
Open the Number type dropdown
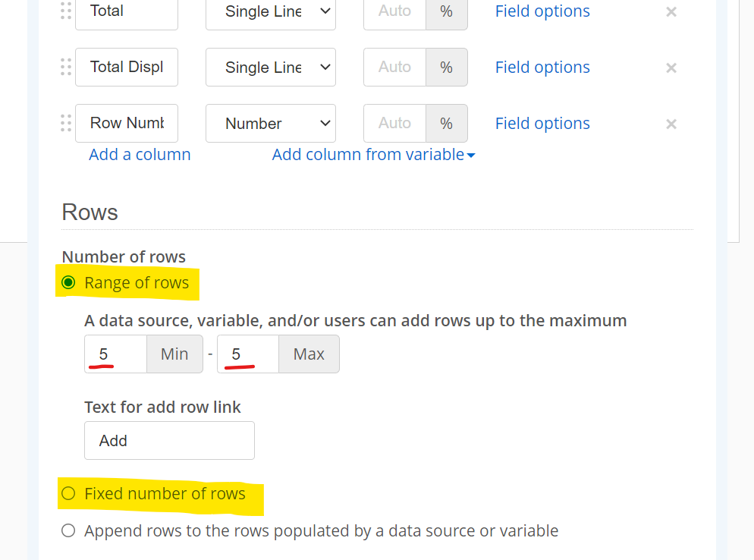point(271,123)
